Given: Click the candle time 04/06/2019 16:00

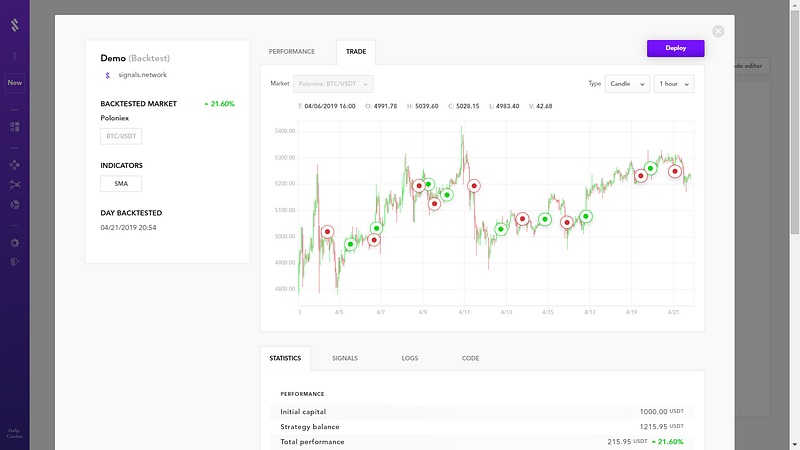Looking at the screenshot, I should [330, 106].
